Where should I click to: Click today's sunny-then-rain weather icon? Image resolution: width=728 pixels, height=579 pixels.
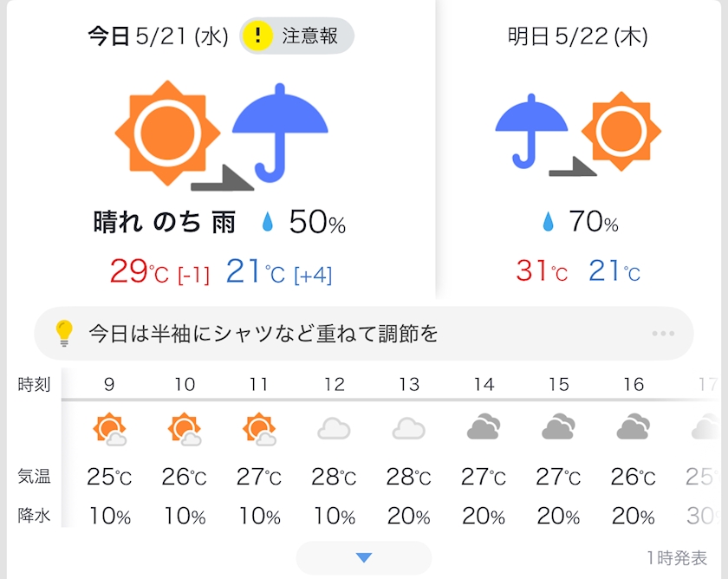point(222,137)
